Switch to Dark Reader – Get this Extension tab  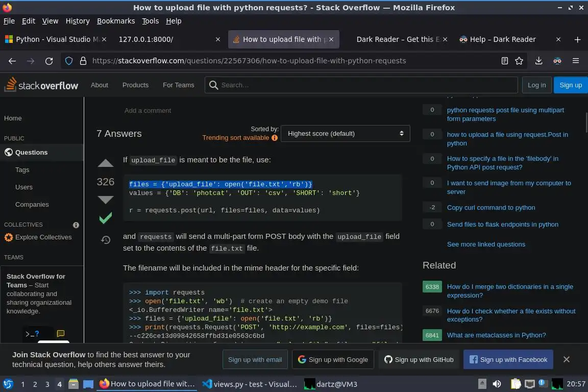398,39
